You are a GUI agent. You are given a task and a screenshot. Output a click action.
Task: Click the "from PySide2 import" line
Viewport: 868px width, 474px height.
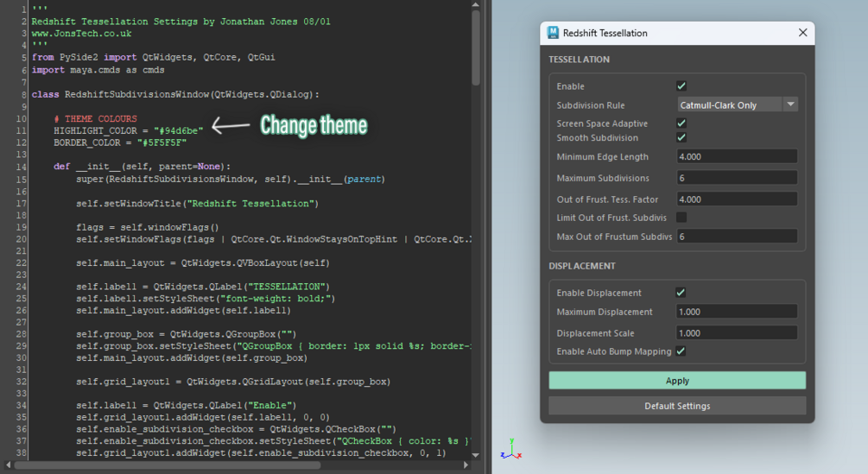pos(154,57)
